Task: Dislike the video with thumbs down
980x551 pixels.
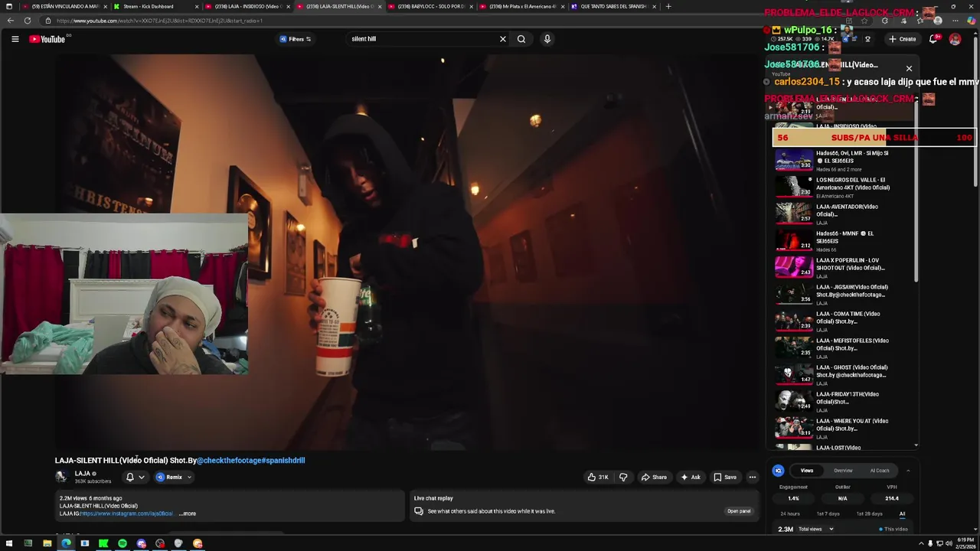Action: point(623,478)
